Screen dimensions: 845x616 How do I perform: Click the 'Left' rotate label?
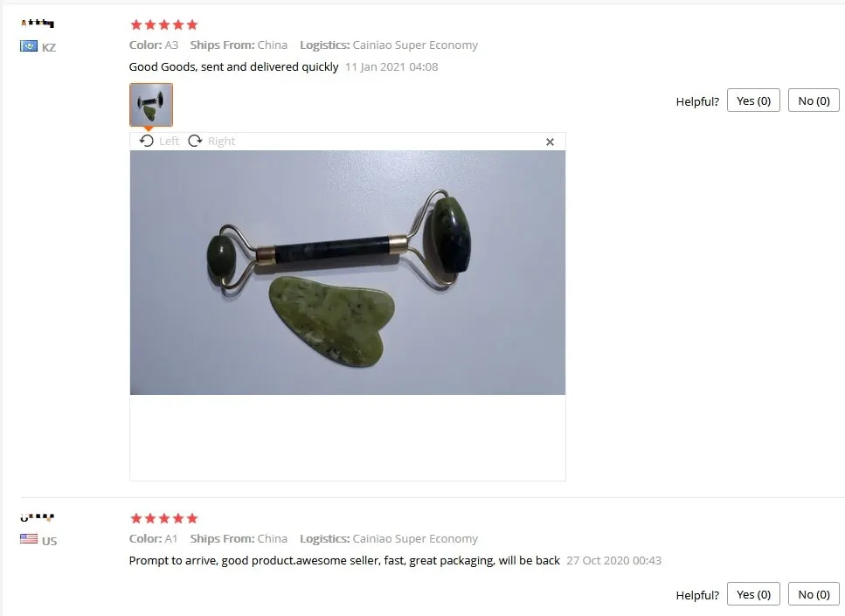(x=169, y=142)
